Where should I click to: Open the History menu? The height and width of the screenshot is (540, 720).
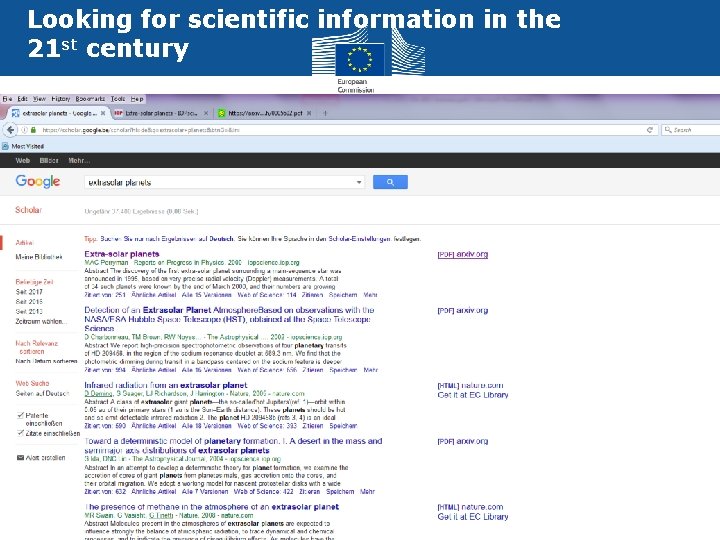(61, 99)
